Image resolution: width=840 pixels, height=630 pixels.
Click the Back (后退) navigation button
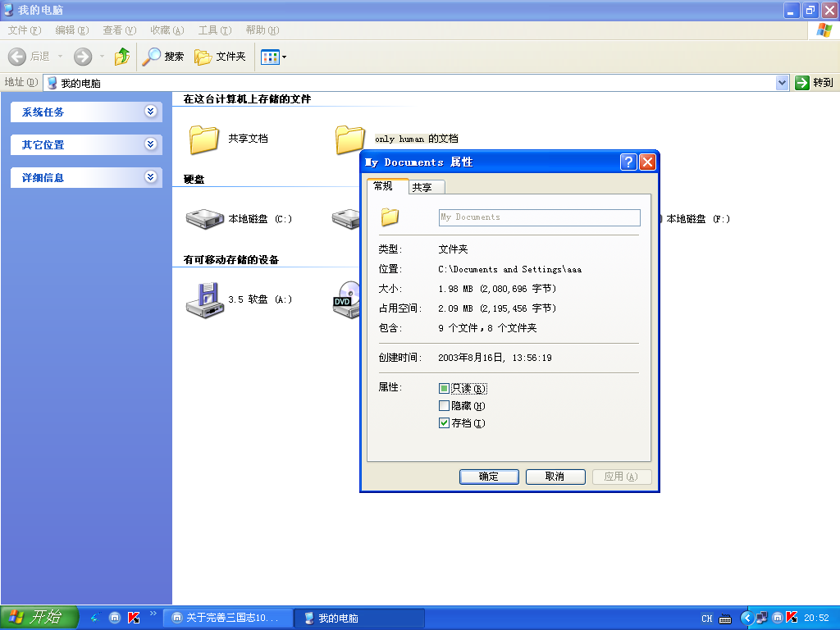click(29, 57)
